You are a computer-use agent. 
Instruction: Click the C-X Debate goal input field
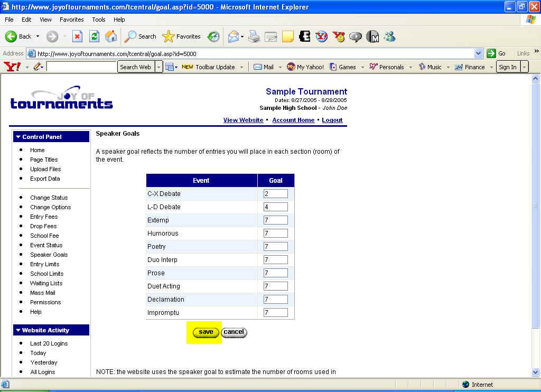(x=275, y=194)
